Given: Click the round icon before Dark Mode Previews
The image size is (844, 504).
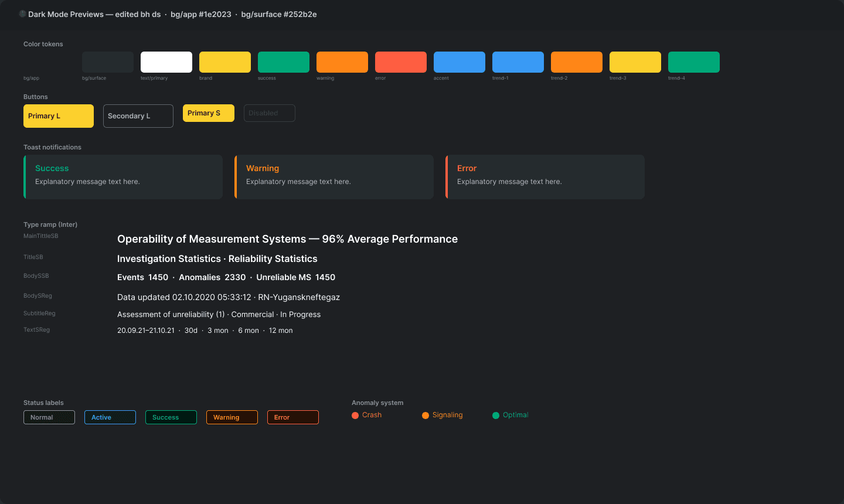Looking at the screenshot, I should coord(22,13).
